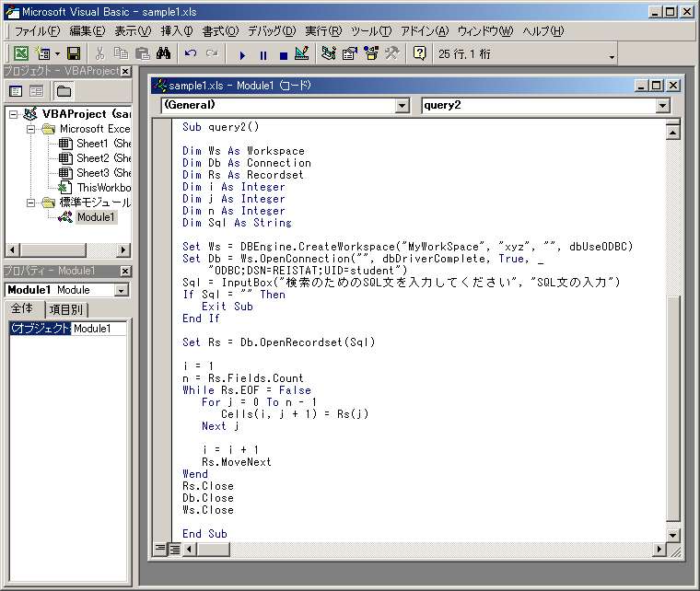Open the Insert object dropdown arrow

click(58, 54)
